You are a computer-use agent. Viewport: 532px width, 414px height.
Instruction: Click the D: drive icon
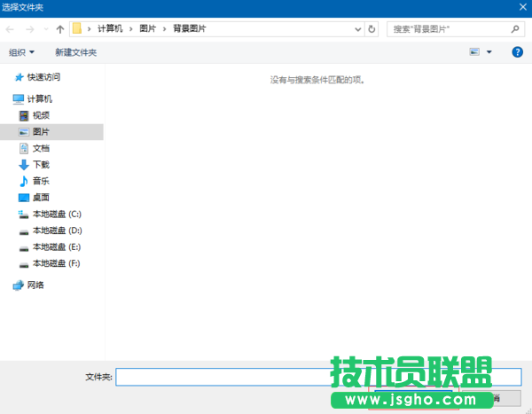tap(24, 232)
